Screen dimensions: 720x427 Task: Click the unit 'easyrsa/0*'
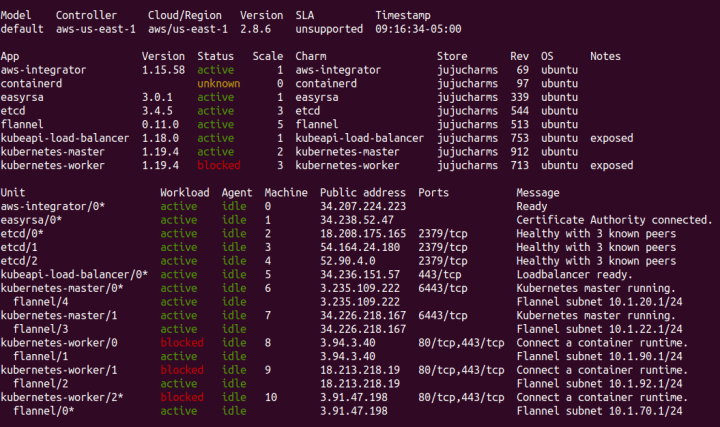[x=31, y=220]
